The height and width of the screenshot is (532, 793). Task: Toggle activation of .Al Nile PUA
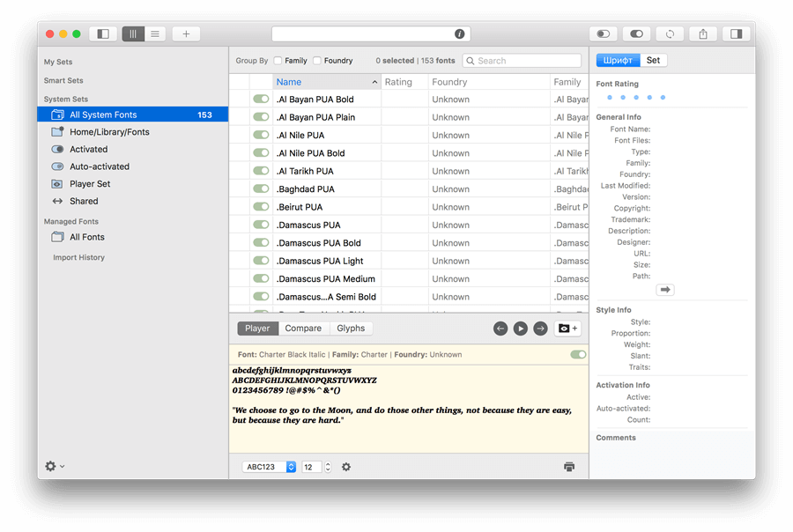[x=261, y=135]
